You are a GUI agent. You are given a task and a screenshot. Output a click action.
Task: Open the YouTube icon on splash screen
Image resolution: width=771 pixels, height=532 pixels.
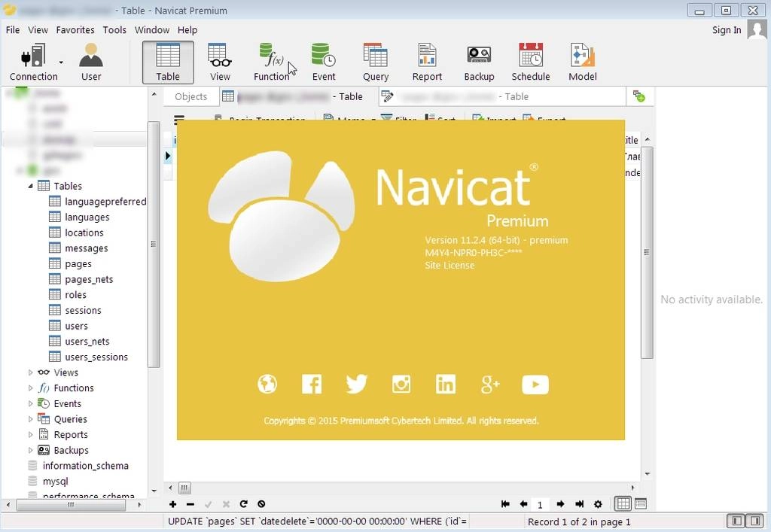click(535, 385)
